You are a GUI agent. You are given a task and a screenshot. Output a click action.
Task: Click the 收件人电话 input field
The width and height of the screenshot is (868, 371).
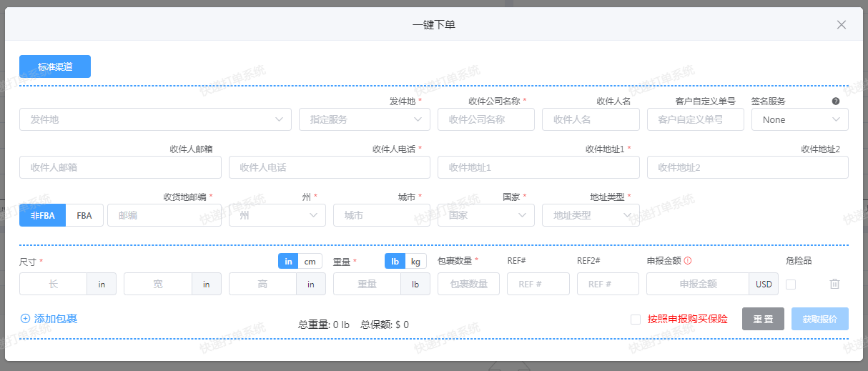[x=329, y=167]
